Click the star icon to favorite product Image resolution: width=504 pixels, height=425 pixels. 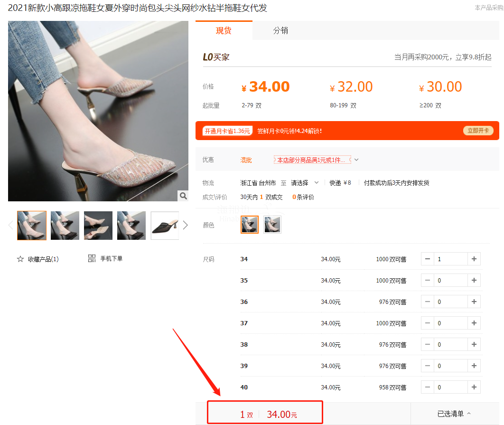point(20,259)
